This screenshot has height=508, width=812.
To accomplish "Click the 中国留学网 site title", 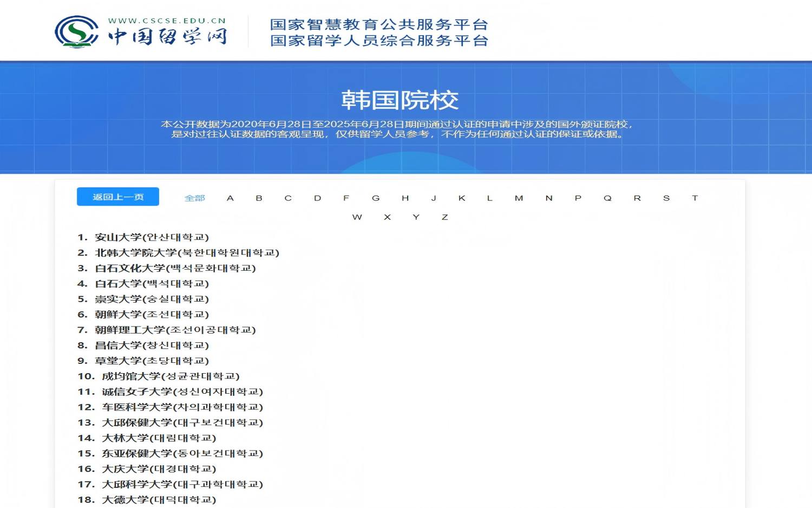I will 167,37.
